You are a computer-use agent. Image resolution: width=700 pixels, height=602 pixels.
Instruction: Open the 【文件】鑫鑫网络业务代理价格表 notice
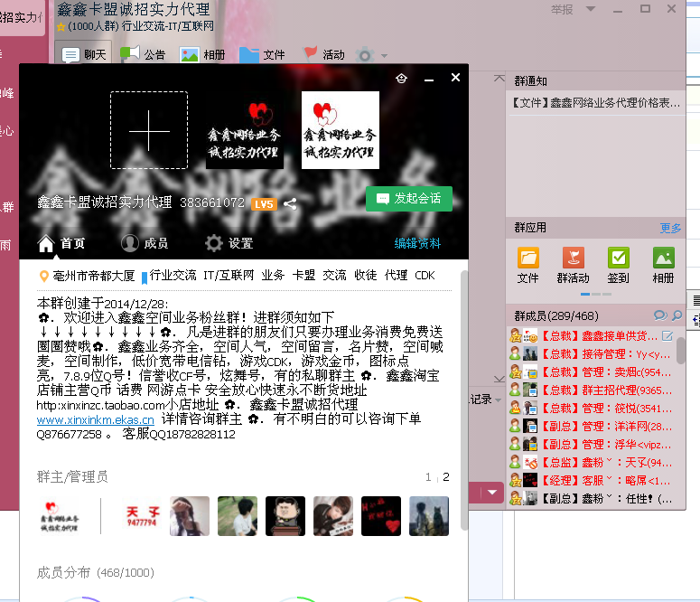596,103
